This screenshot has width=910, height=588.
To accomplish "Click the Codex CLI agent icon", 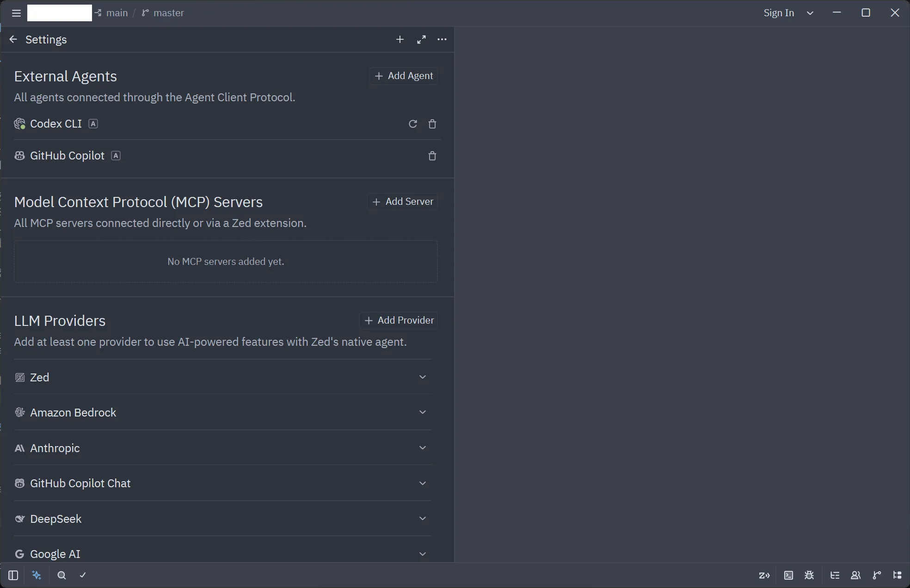I will coord(19,124).
